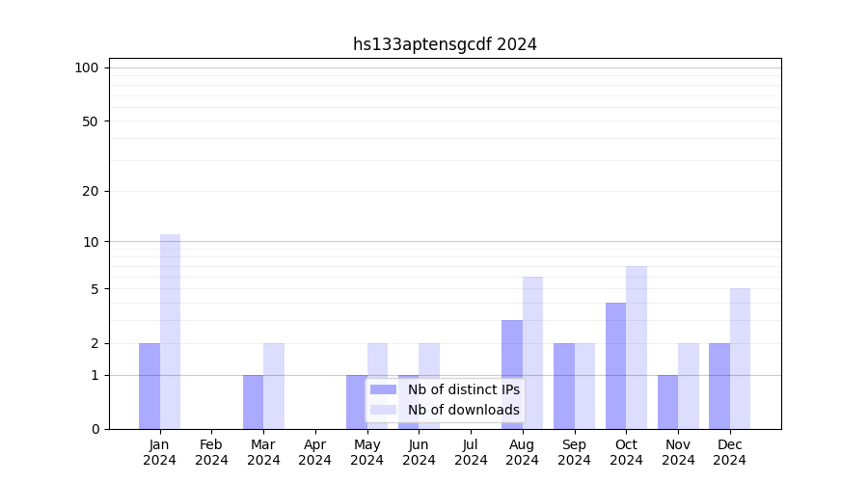Viewport: 868px width, 482px height.
Task: Click the January 2024 downloads bar
Action: [171, 332]
